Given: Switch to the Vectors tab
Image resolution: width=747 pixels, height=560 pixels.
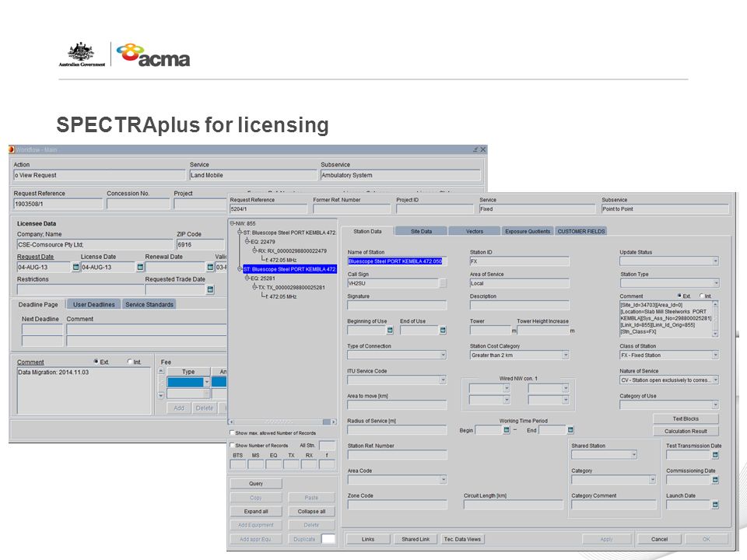Looking at the screenshot, I should [x=475, y=232].
